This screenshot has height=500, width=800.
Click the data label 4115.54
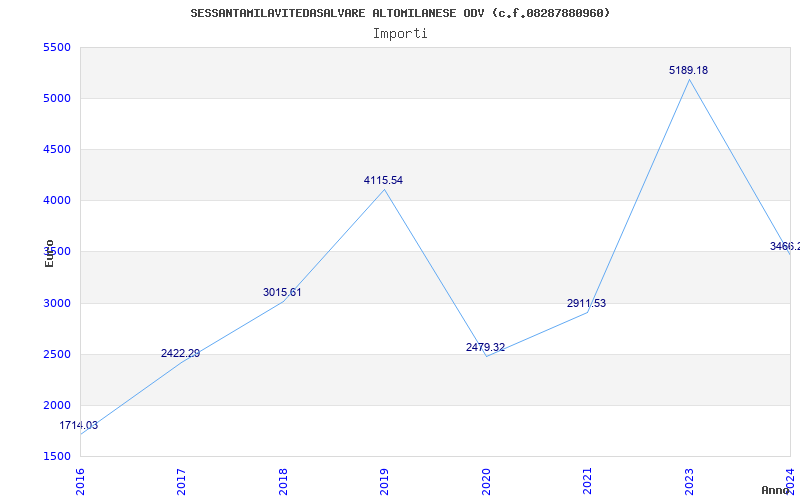pyautogui.click(x=383, y=180)
